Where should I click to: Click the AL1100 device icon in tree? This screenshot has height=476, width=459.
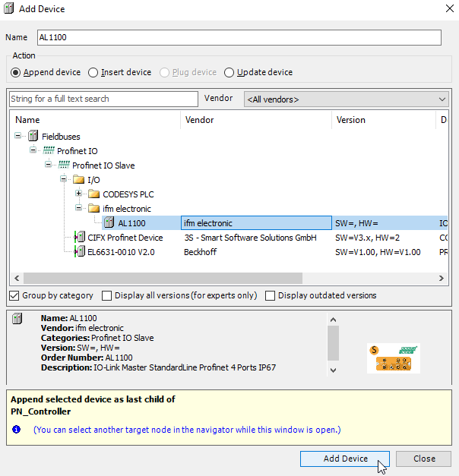click(x=109, y=223)
